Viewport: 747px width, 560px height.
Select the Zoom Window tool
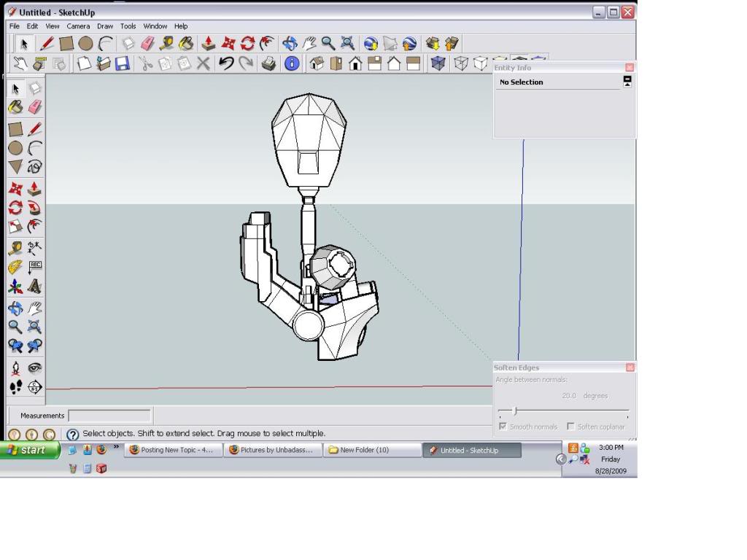point(34,327)
